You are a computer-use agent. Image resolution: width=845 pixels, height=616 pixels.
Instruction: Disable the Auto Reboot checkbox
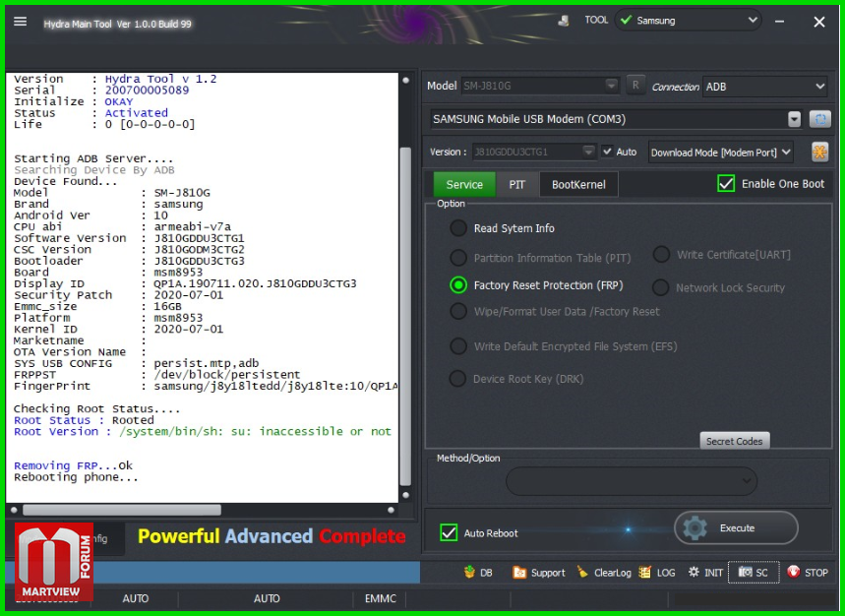click(450, 532)
